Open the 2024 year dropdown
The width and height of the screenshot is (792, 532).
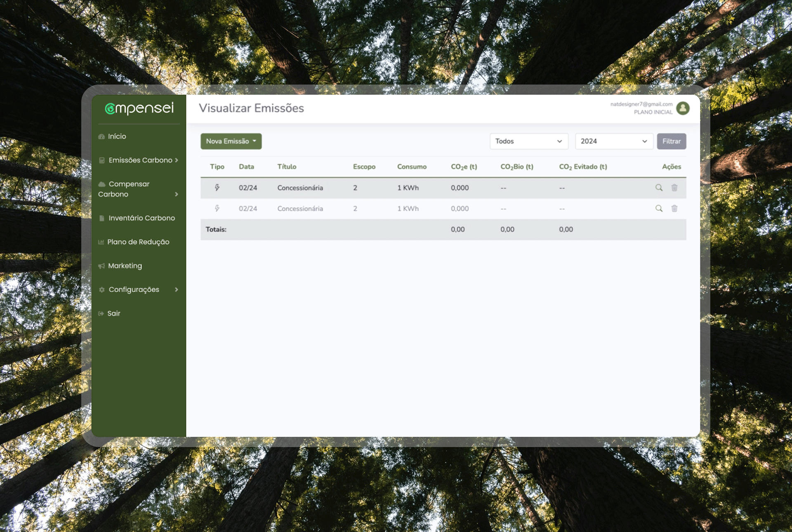[x=613, y=141]
